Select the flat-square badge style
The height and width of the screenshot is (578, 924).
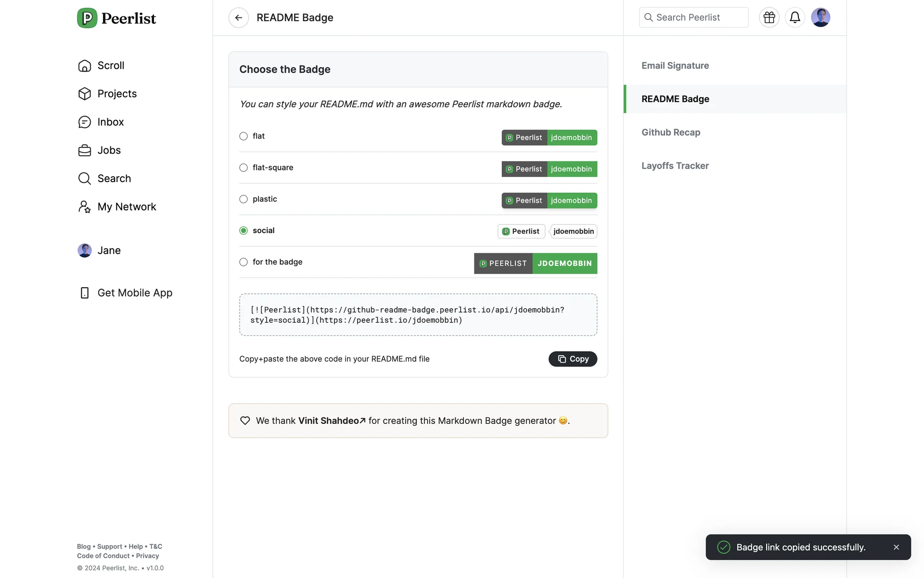(x=244, y=168)
